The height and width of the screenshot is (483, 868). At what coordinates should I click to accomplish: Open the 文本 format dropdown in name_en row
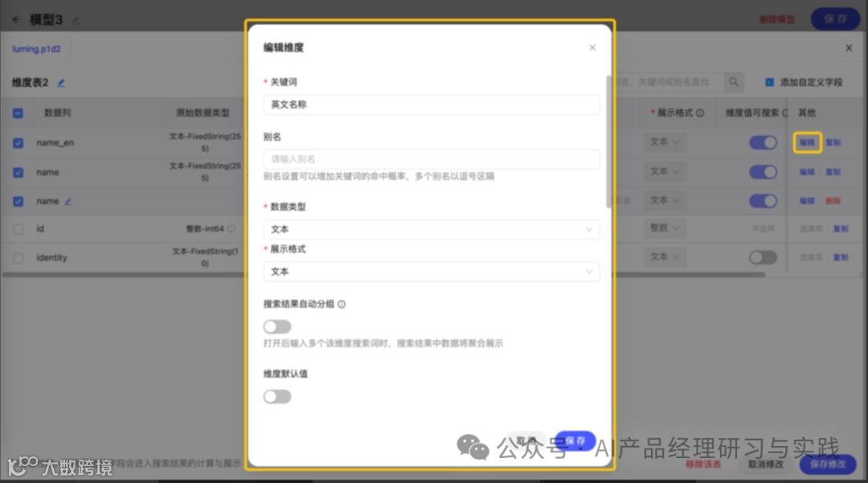665,142
